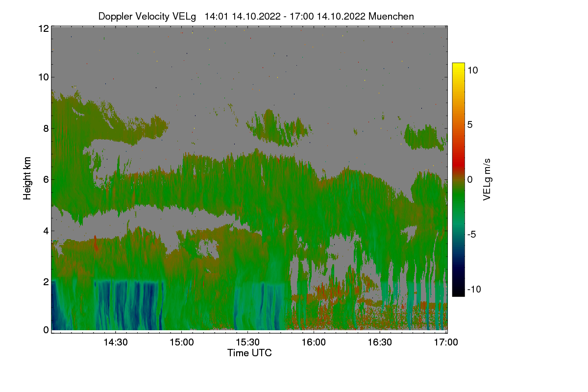Click the colorbar tick label '5'
This screenshot has width=588, height=392.
[x=470, y=124]
